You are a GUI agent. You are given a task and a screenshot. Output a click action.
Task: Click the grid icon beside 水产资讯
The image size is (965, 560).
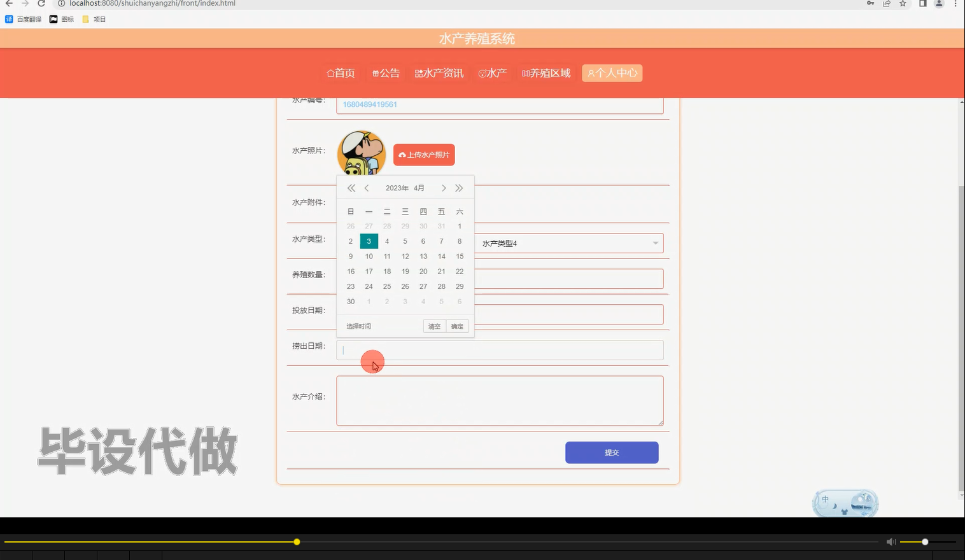click(418, 73)
